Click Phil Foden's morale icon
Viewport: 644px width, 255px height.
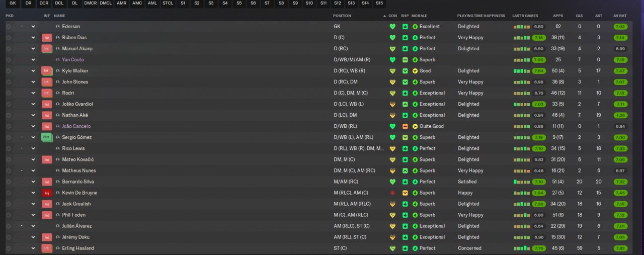(x=415, y=215)
